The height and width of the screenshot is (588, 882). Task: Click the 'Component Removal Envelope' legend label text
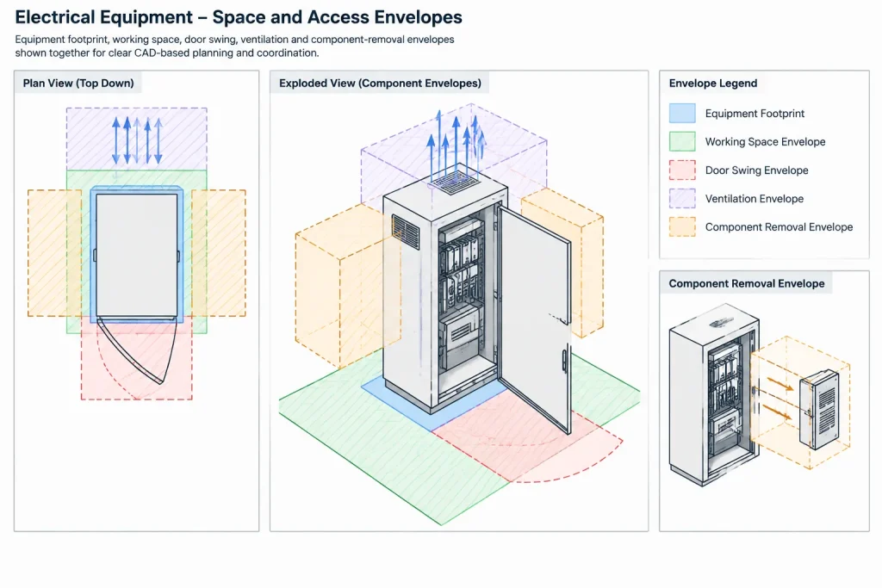(x=779, y=227)
